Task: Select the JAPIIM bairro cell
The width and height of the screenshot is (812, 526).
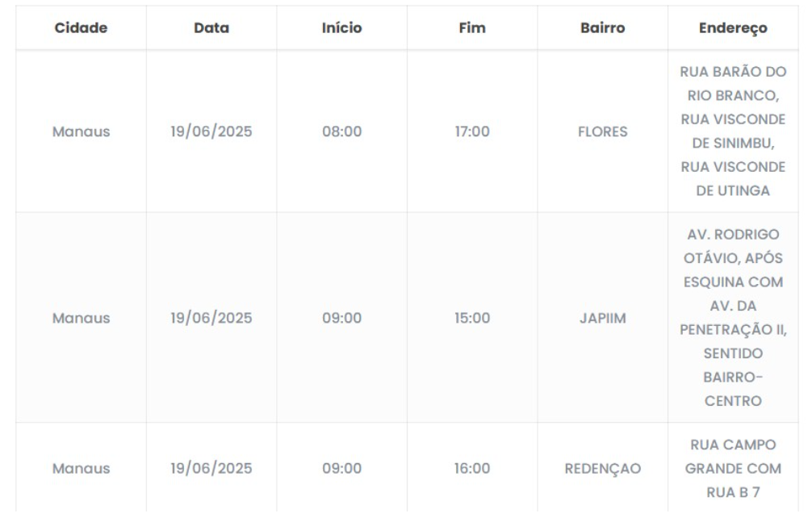Action: (x=603, y=318)
